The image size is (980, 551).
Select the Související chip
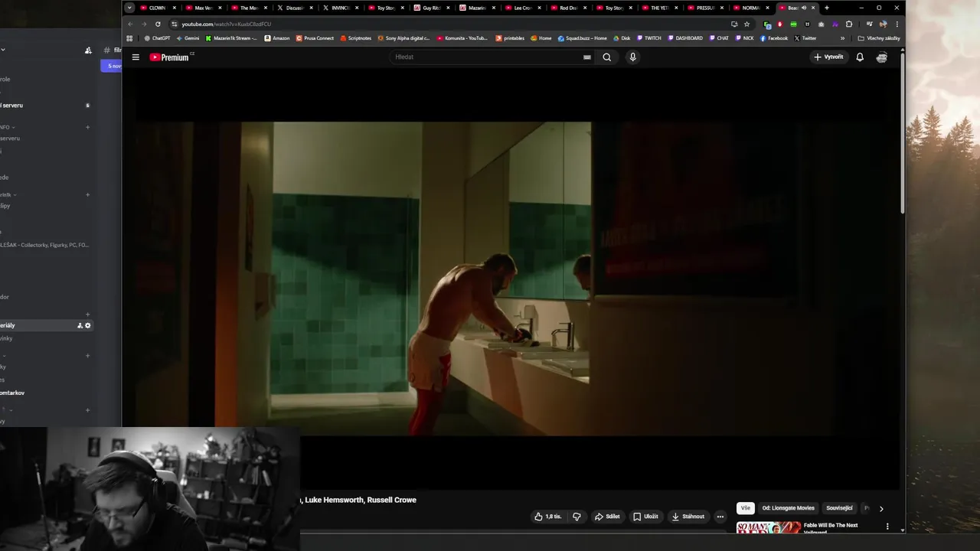coord(839,508)
